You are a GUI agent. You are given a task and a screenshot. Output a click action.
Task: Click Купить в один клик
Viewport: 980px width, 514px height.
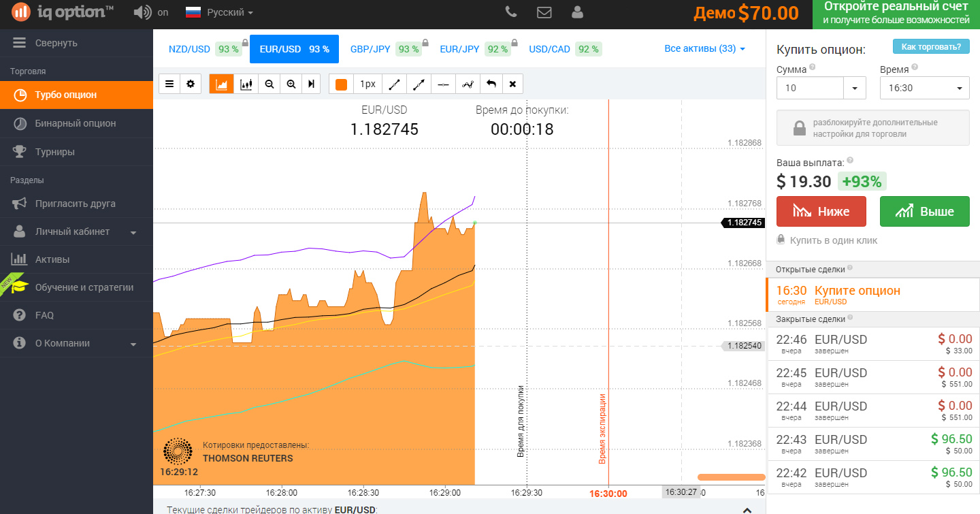pos(827,240)
